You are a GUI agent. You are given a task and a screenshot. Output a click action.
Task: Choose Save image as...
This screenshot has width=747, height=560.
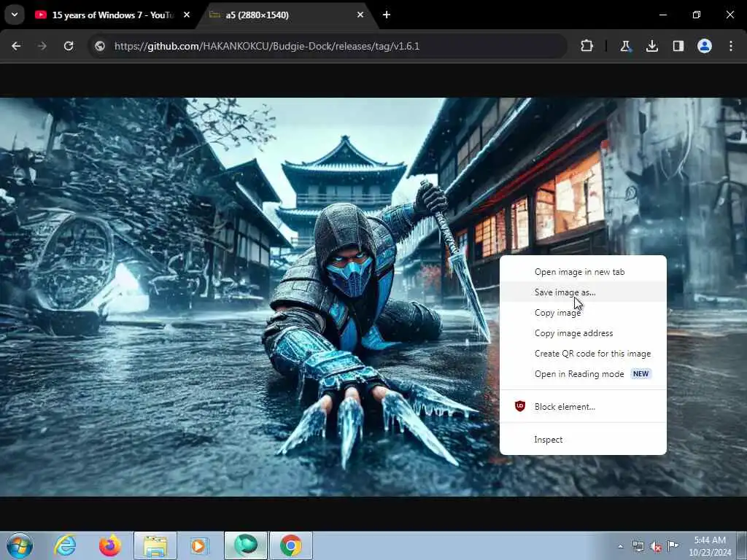(x=583, y=292)
